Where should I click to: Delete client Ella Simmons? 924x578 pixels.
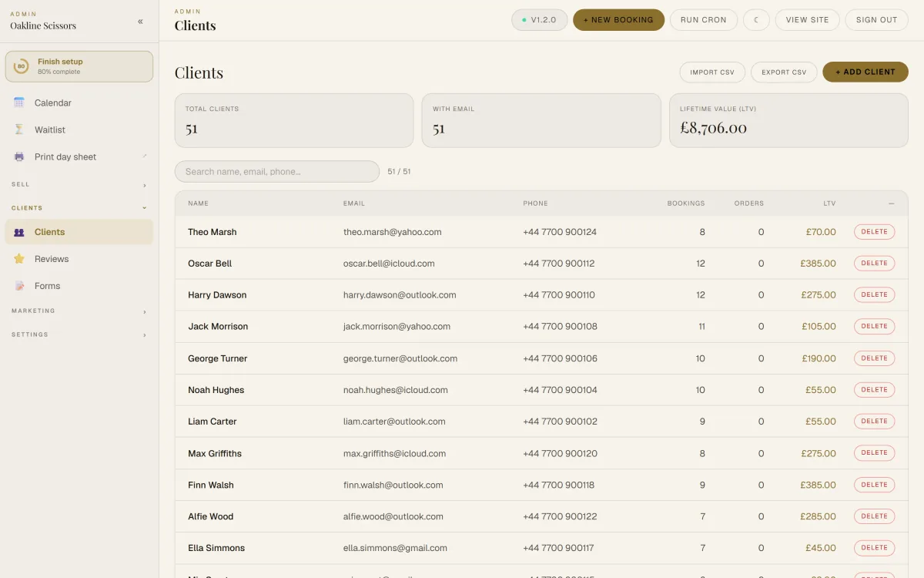tap(875, 548)
